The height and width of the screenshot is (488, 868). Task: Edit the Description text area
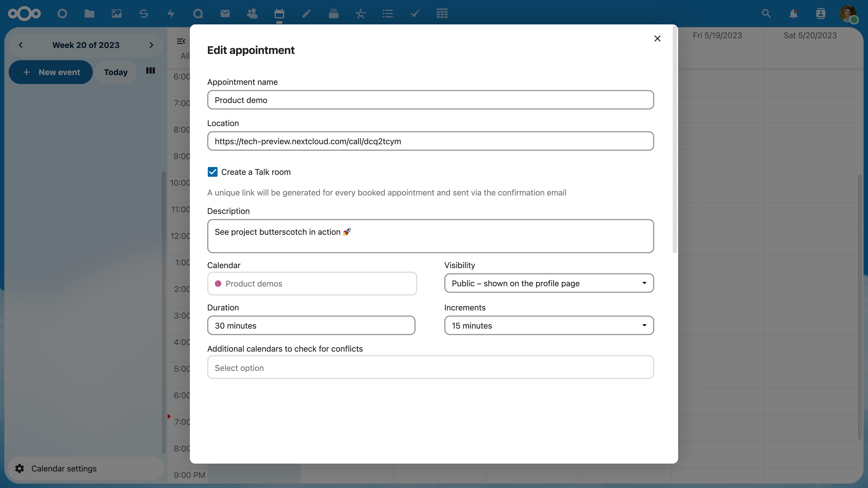coord(431,236)
